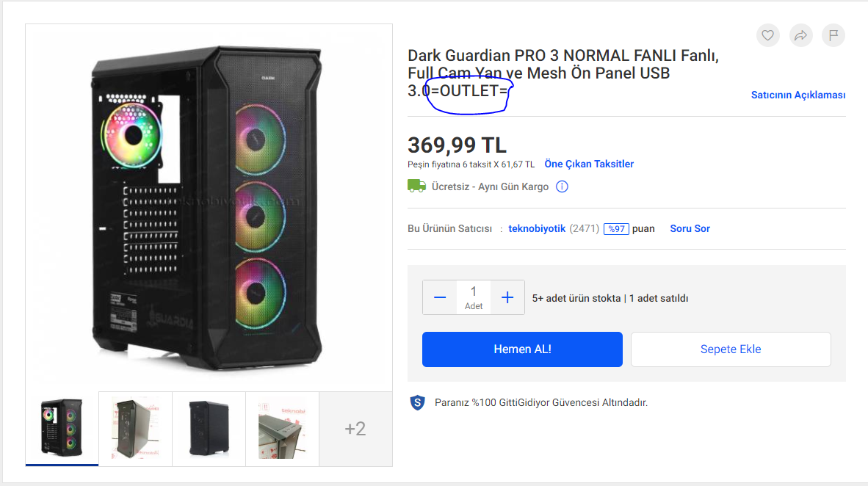868x486 pixels.
Task: Click the GittiGidiyor guarantee shield icon
Action: pos(417,402)
